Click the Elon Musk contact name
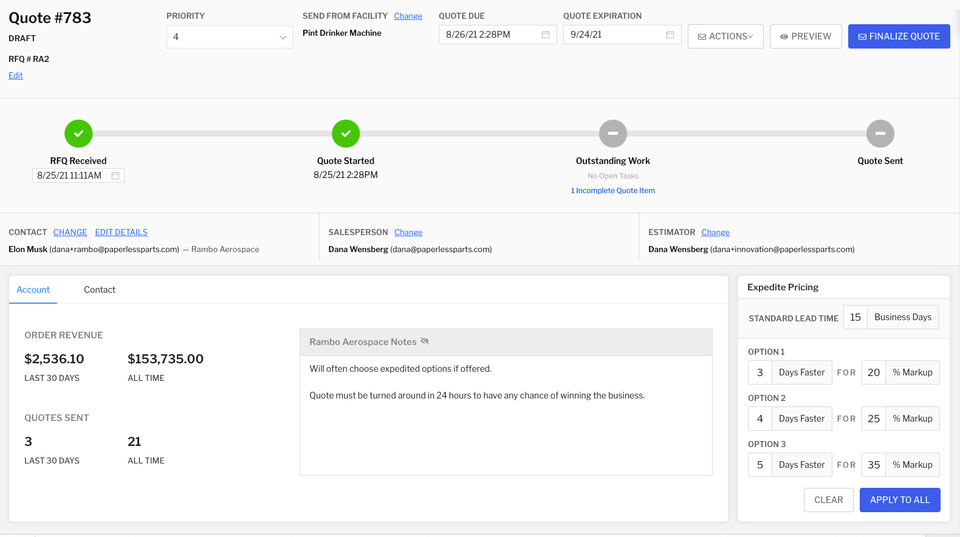The height and width of the screenshot is (537, 960). 28,249
